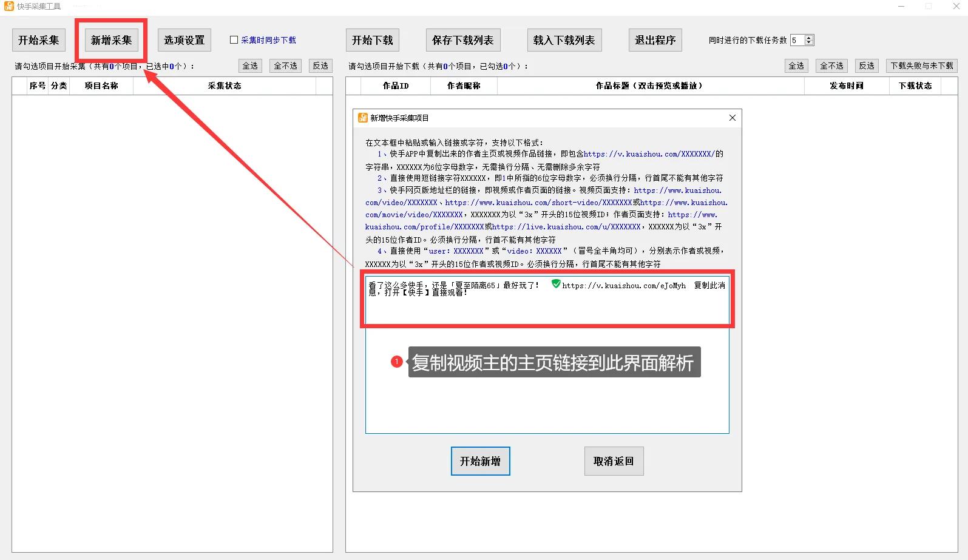
Task: Click the 作者昵称 column header
Action: tap(464, 86)
